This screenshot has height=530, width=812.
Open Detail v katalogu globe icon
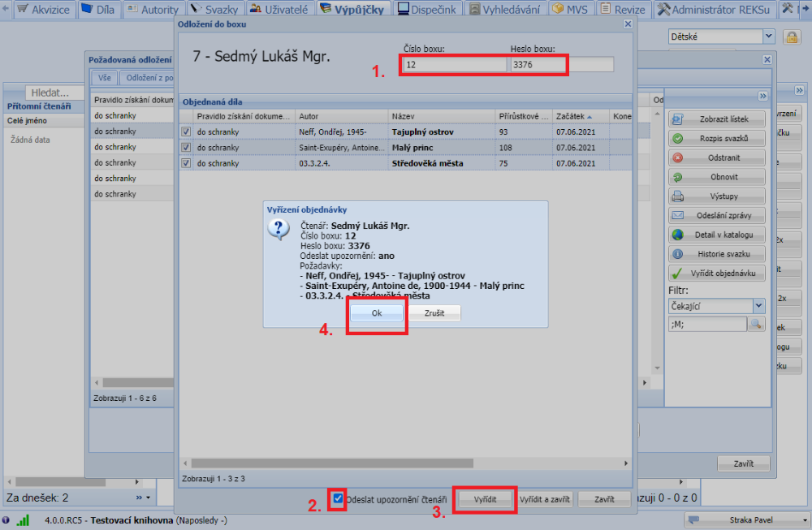(678, 235)
